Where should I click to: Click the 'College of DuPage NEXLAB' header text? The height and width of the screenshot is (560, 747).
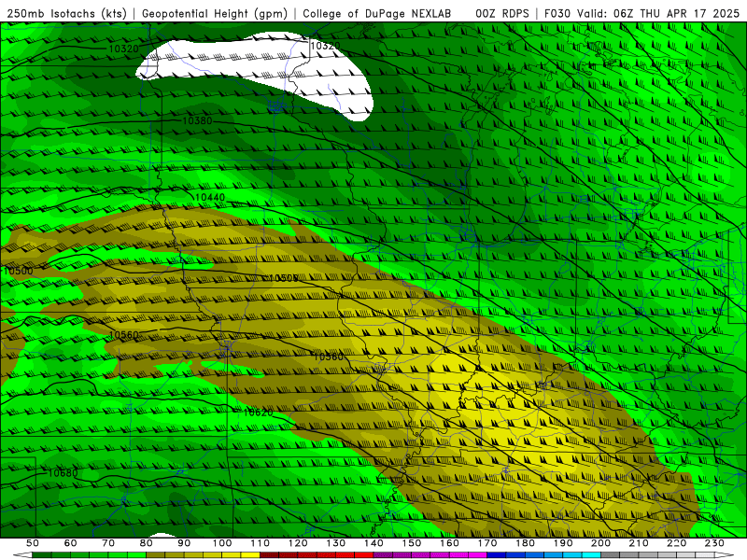(x=377, y=14)
